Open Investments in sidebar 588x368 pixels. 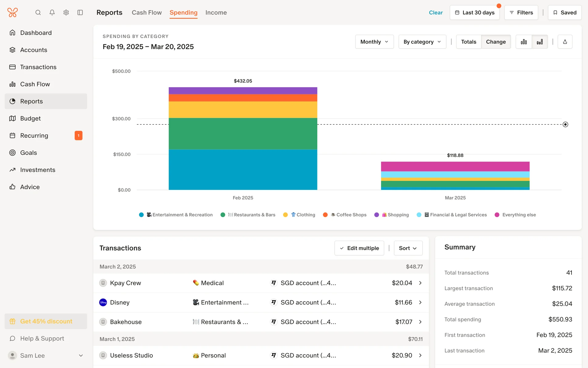click(x=38, y=170)
